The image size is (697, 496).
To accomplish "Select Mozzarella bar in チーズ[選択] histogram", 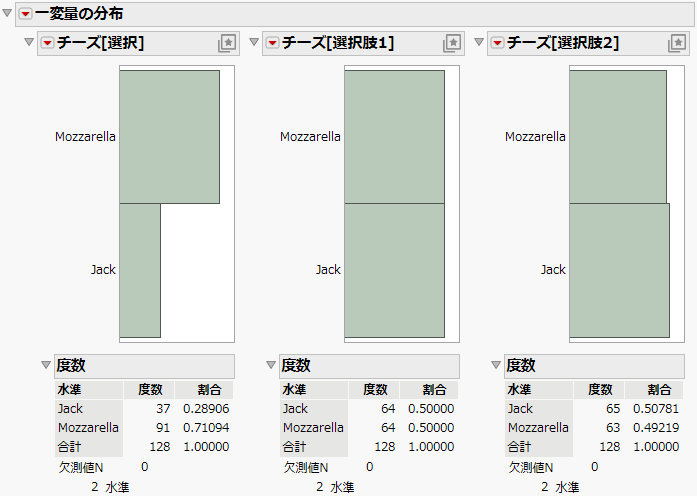I will [169, 137].
